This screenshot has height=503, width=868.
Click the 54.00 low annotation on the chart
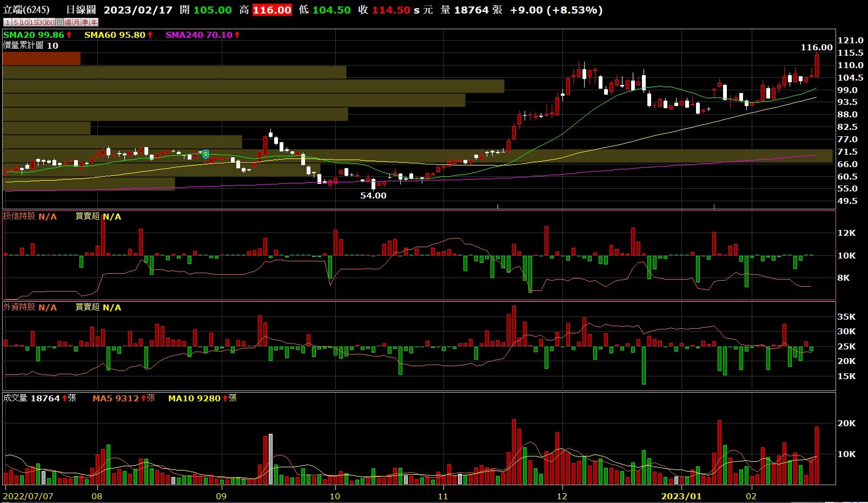click(374, 196)
